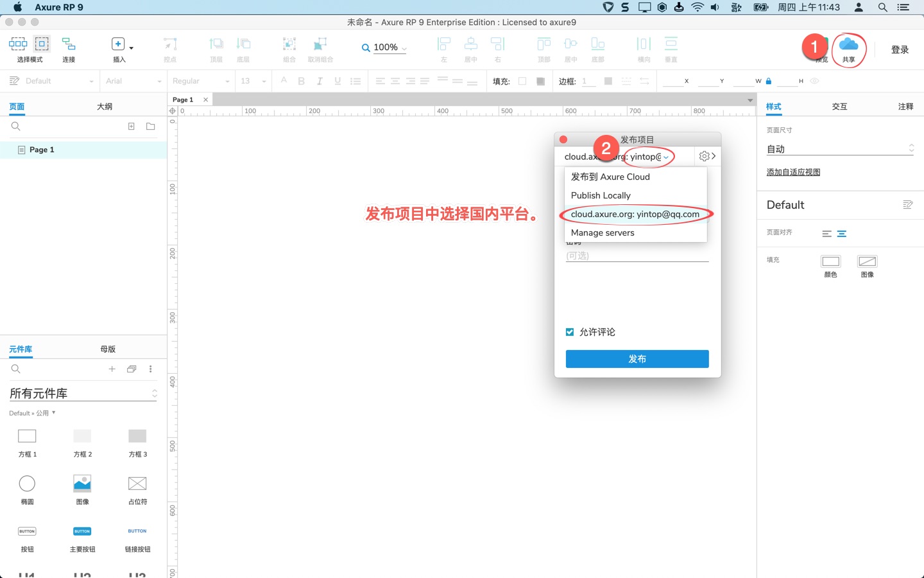Set page alignment to left
The width and height of the screenshot is (924, 578).
[826, 234]
